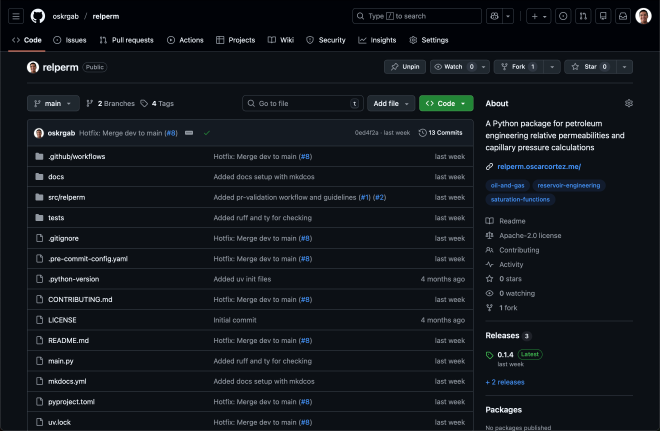Click the saturation-functions topic tag
Viewport: 660px width, 431px height.
[x=520, y=200]
